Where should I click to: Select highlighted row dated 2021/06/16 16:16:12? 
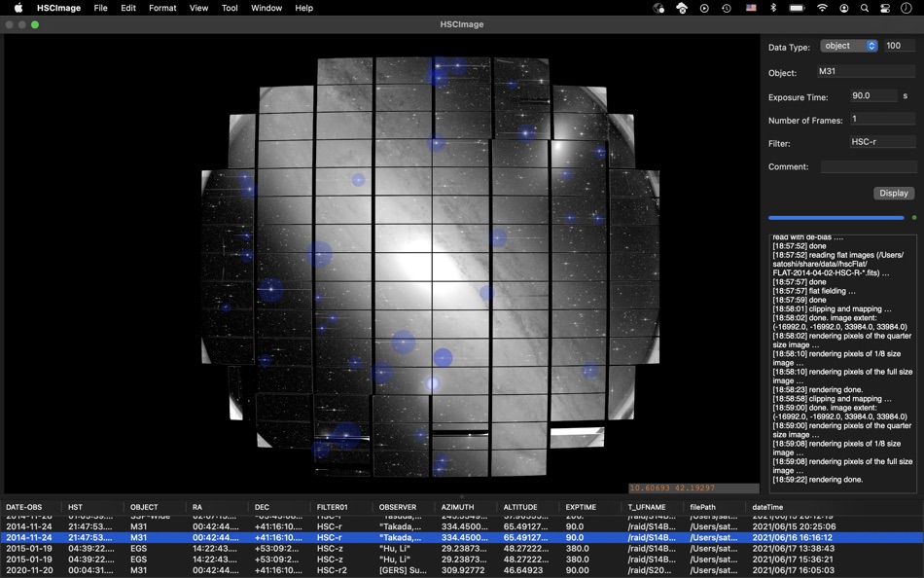point(462,537)
